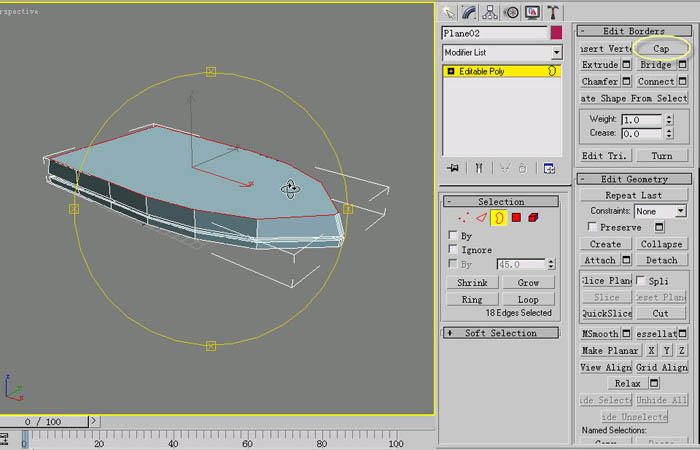
Task: Open the Utilities hammer tab
Action: (x=553, y=12)
